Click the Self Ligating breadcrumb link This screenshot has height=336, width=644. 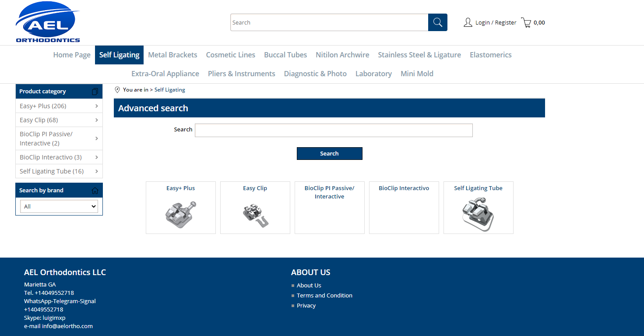(x=170, y=90)
